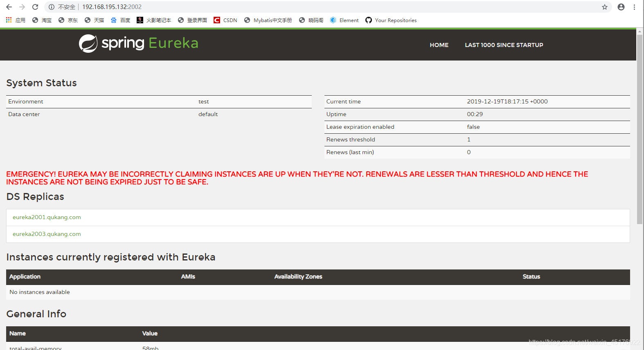The image size is (644, 350).
Task: Click the page vertical scrollbar thumb
Action: 639,129
